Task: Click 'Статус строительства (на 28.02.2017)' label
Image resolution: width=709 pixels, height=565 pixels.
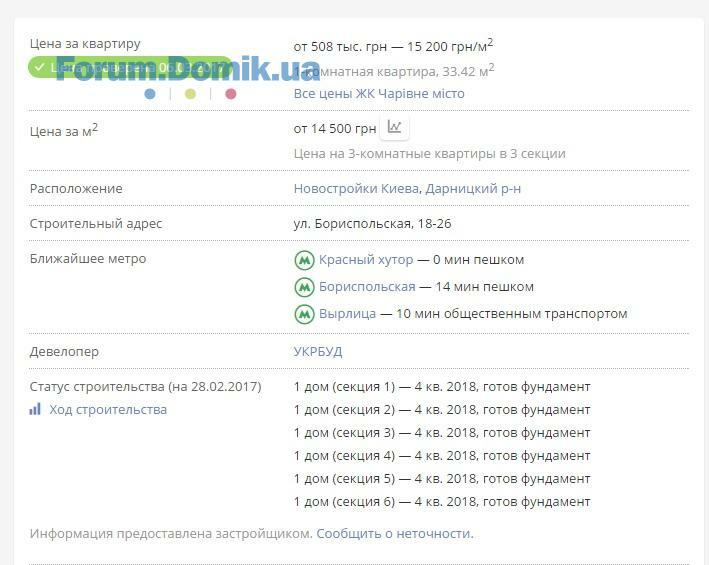Action: pyautogui.click(x=146, y=387)
